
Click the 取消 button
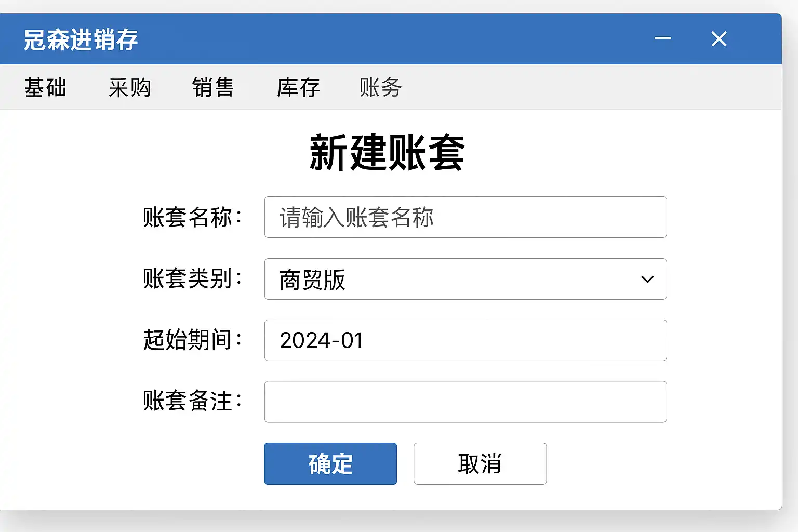480,463
